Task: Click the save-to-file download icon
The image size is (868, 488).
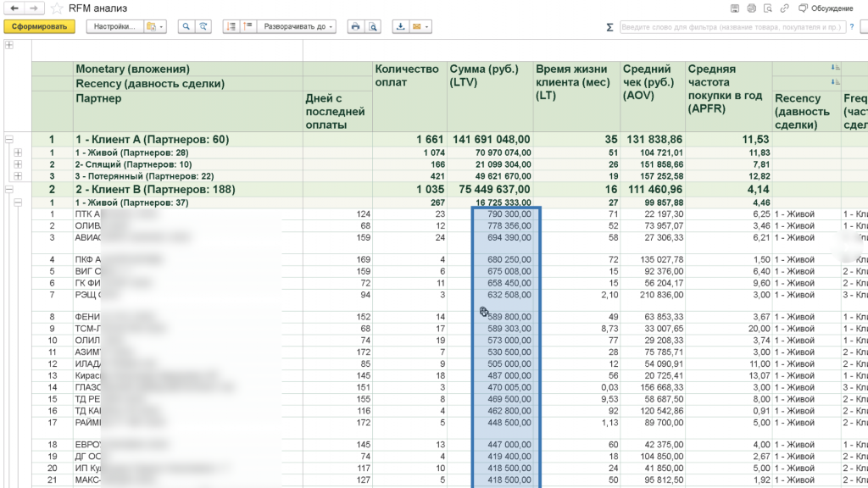Action: click(400, 26)
